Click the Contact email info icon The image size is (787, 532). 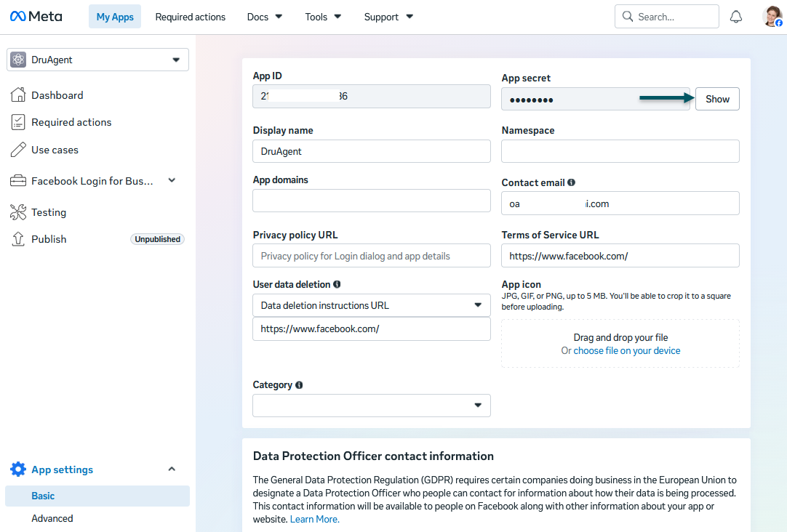571,182
